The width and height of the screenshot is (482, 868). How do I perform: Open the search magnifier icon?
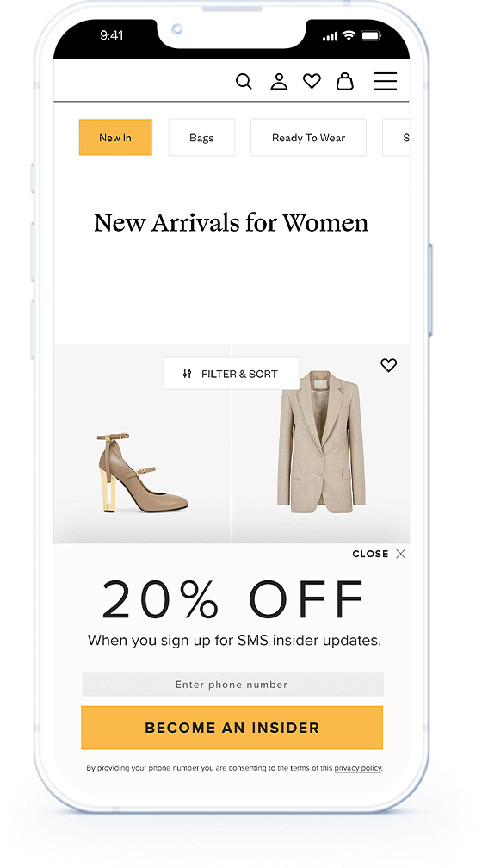pyautogui.click(x=244, y=81)
